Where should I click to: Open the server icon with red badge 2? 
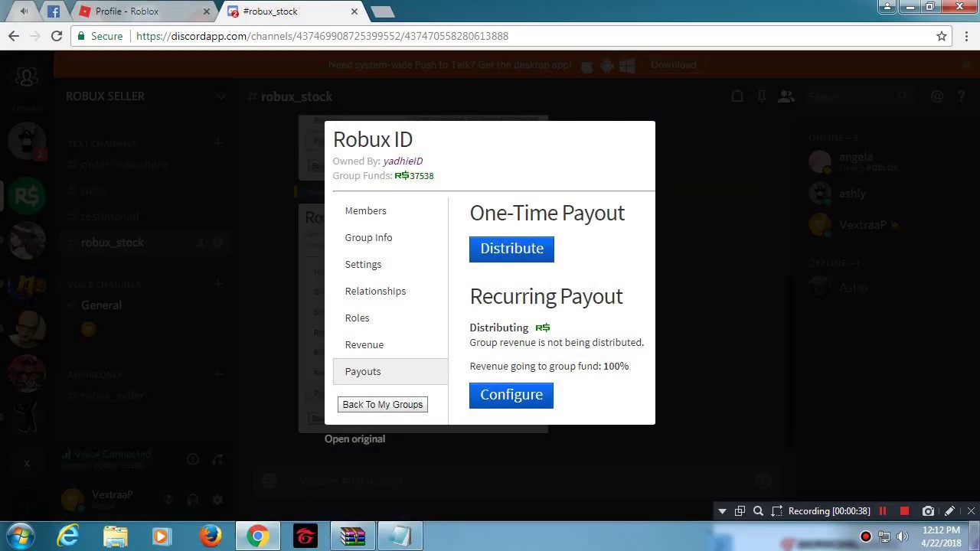coord(27,142)
